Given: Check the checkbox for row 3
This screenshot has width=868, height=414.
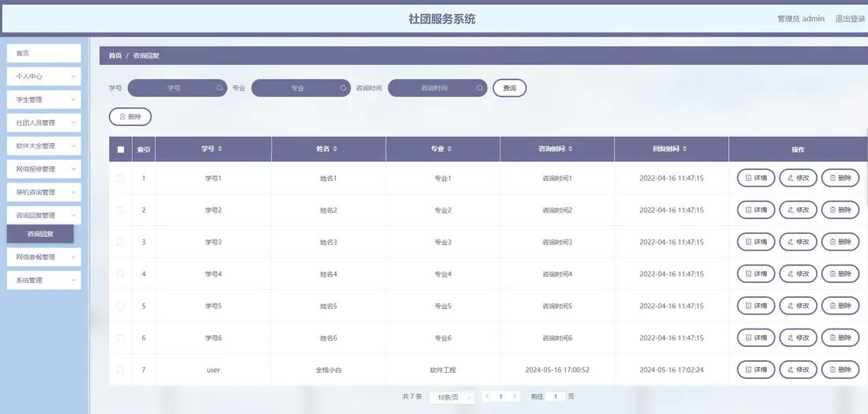Looking at the screenshot, I should tap(120, 242).
